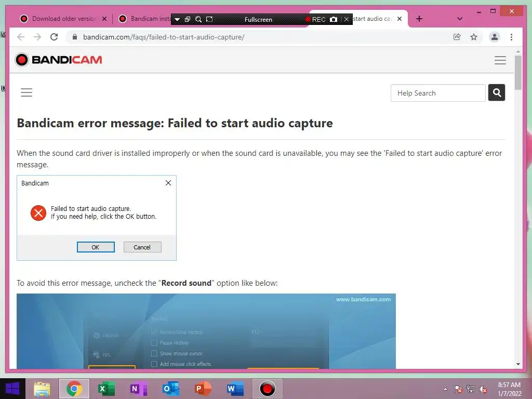
Task: Click the OK button in the error image
Action: [x=96, y=247]
